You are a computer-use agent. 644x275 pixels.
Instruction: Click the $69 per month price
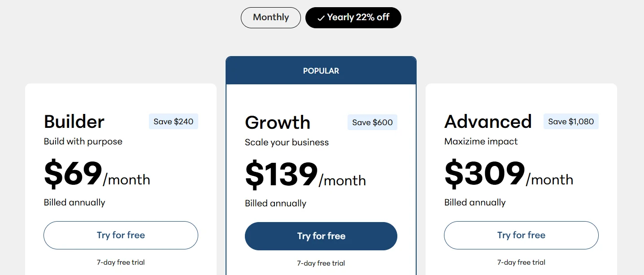pos(97,174)
